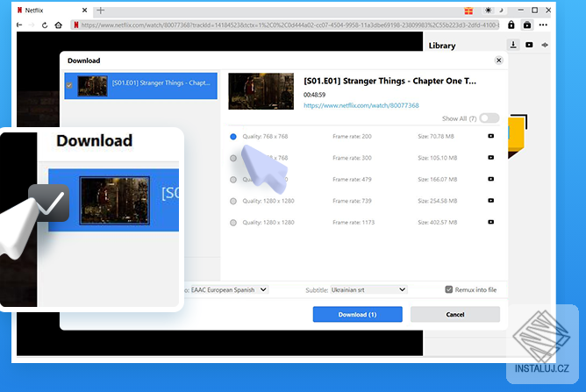Image resolution: width=586 pixels, height=392 pixels.
Task: Click video icon on 402.57 MB row
Action: click(491, 222)
